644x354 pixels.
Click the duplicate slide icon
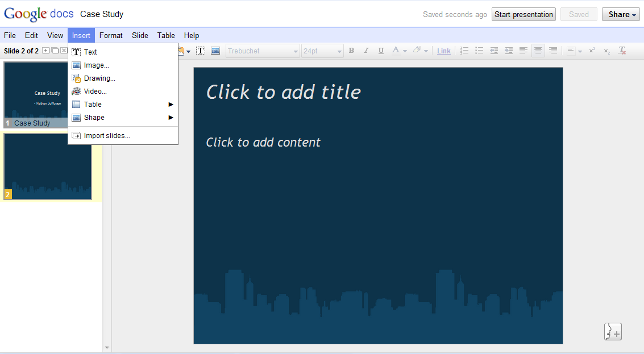(55, 51)
